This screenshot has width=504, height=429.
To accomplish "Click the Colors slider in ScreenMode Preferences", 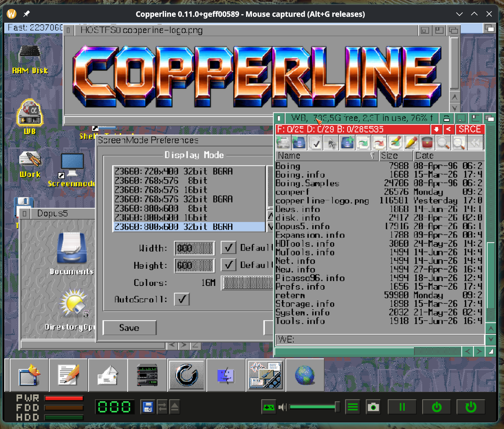I will point(247,283).
